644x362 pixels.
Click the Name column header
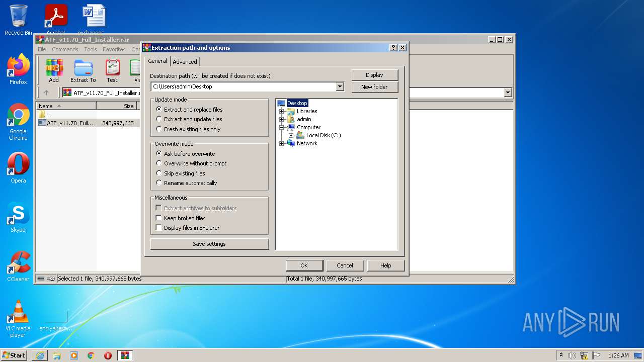tap(66, 106)
